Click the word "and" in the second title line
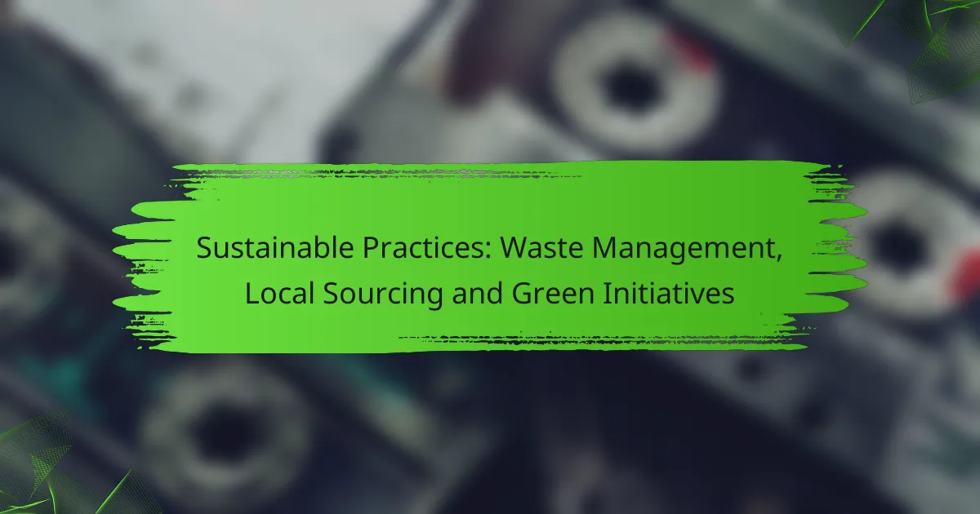980x514 pixels. 476,293
